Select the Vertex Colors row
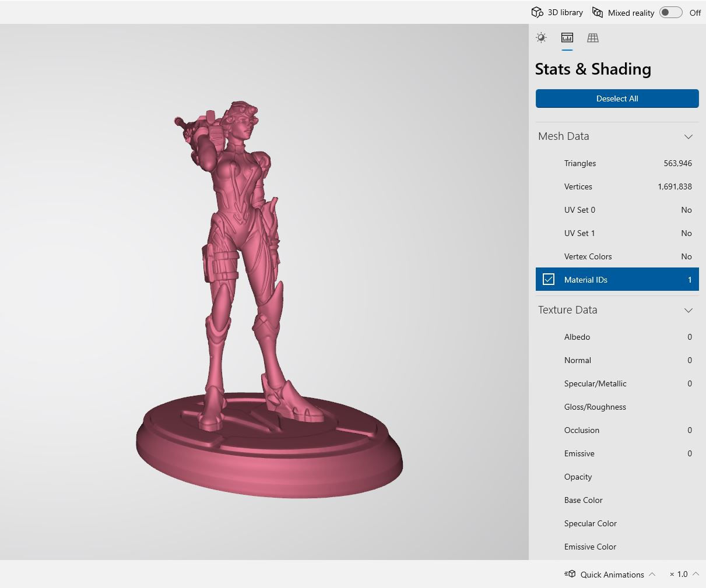 pyautogui.click(x=617, y=256)
